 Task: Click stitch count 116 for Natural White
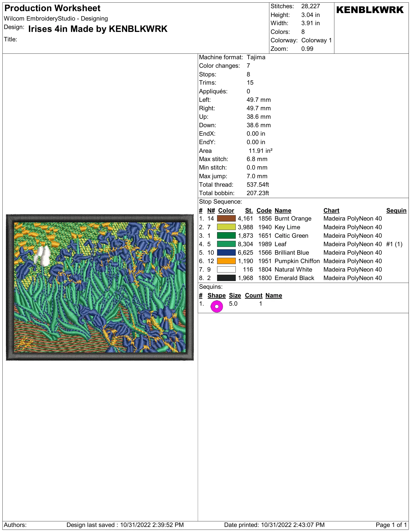(248, 269)
